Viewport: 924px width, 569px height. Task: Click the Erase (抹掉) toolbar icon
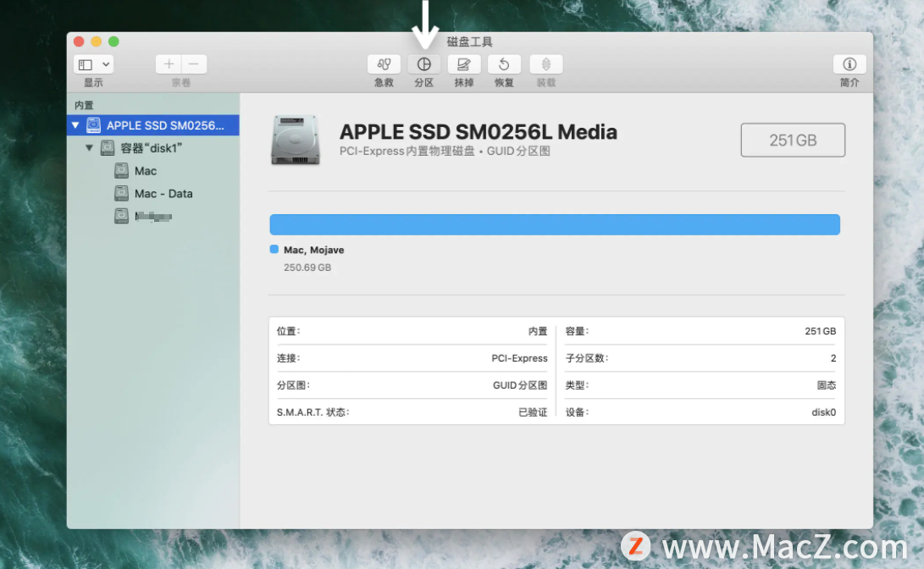(x=464, y=64)
